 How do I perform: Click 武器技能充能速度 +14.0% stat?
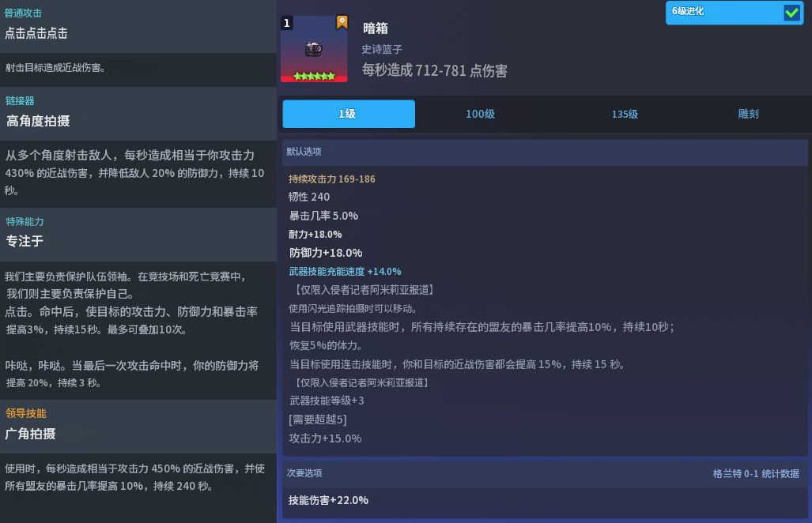(345, 271)
